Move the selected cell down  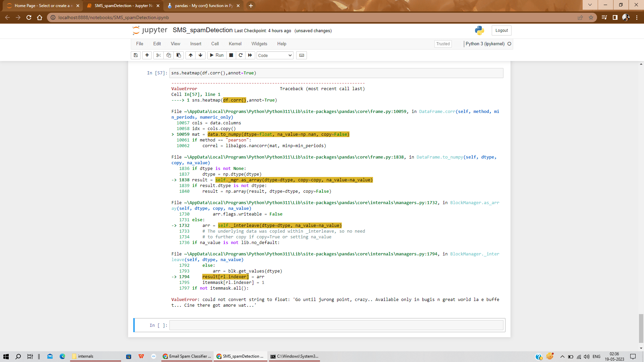click(x=200, y=55)
